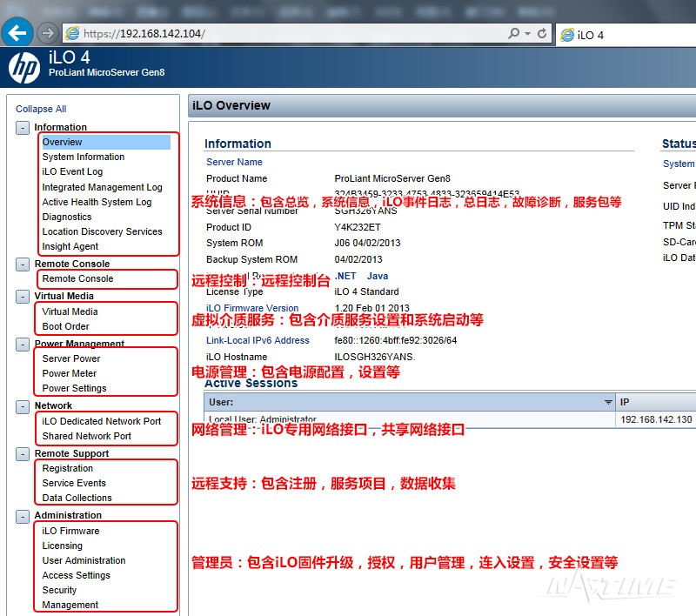696x616 pixels.
Task: Open the Virtual Media sub-item
Action: point(70,311)
